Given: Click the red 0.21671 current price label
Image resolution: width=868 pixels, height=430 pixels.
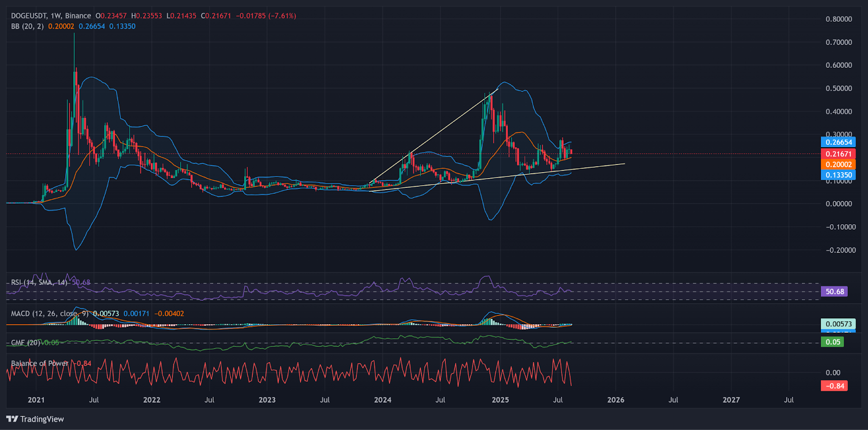Looking at the screenshot, I should point(838,154).
